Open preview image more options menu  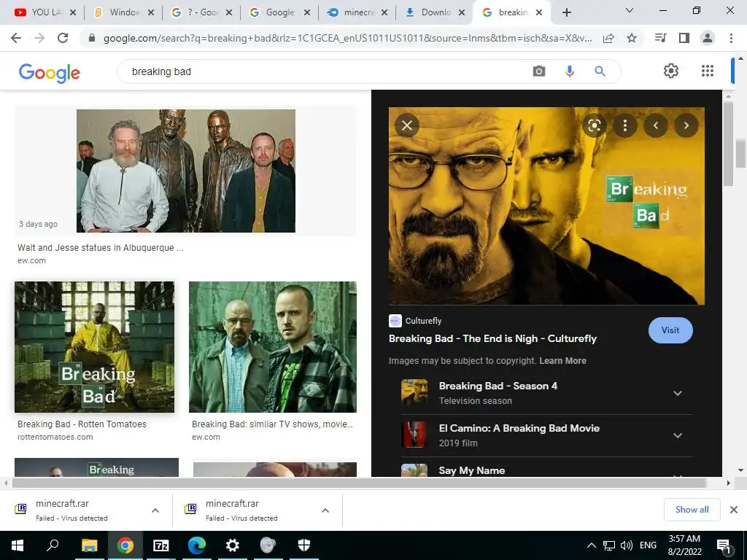[x=625, y=125]
